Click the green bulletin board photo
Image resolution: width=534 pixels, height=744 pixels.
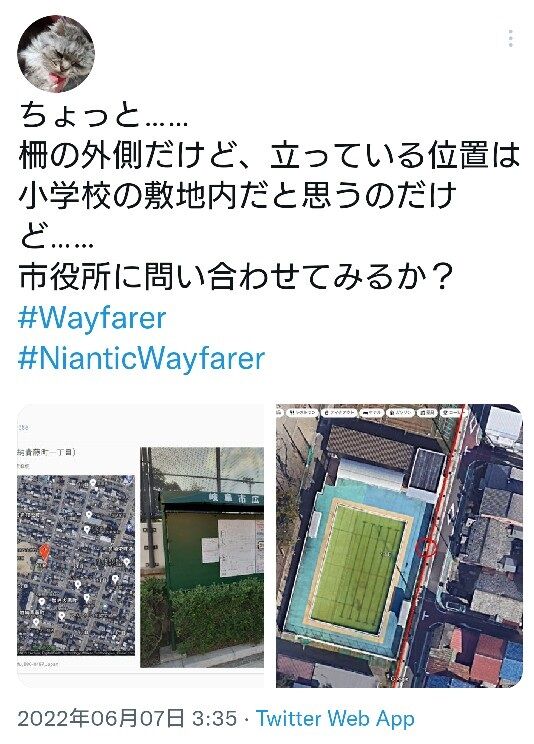pos(202,557)
